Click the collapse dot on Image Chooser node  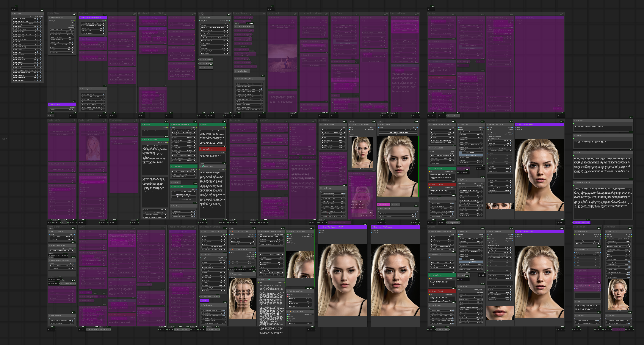coord(379,125)
